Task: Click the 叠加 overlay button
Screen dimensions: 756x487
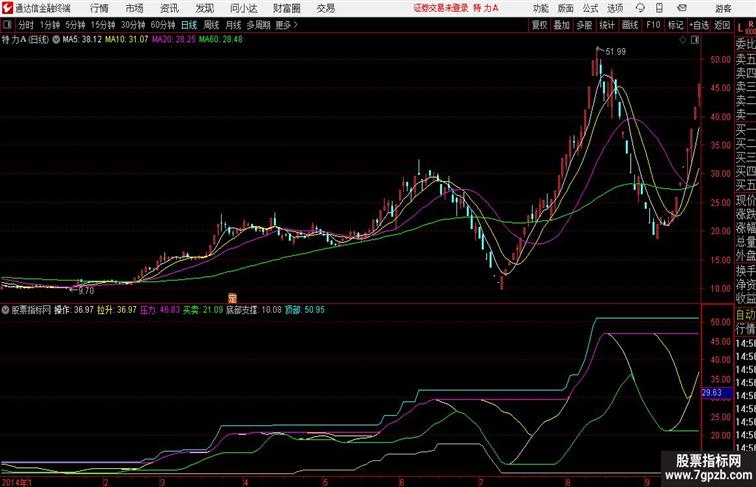Action: tap(562, 25)
